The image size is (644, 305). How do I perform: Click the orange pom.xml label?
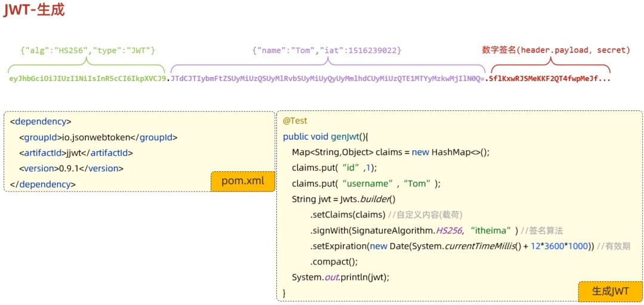tap(243, 181)
